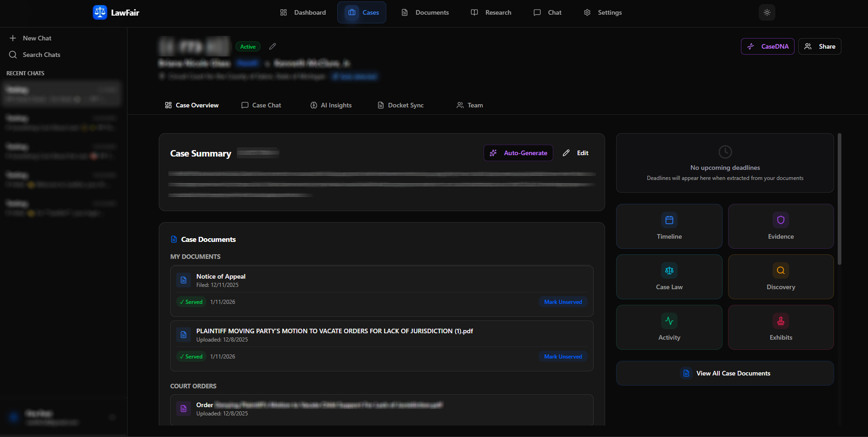Mark Notice of Appeal as unserved
The width and height of the screenshot is (868, 437).
(563, 302)
